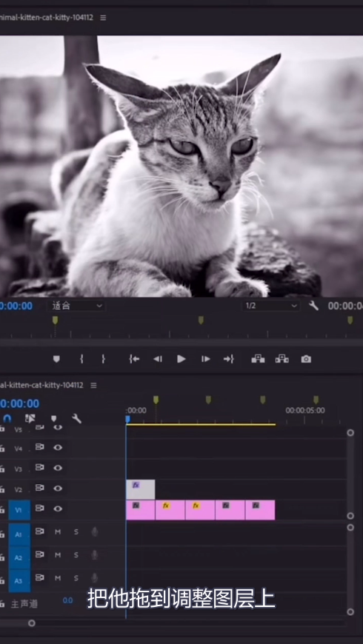The height and width of the screenshot is (644, 363).
Task: Click the Add Marker button in monitor
Action: click(x=57, y=359)
